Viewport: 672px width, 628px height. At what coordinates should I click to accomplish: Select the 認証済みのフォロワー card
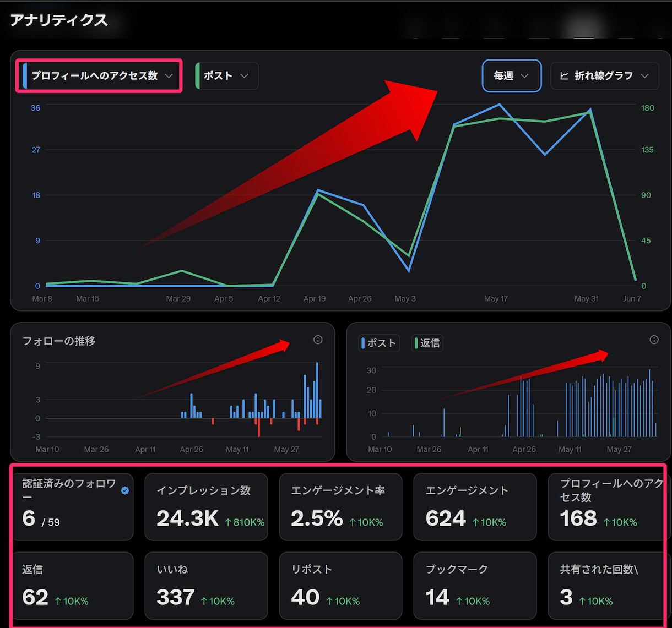pyautogui.click(x=72, y=507)
